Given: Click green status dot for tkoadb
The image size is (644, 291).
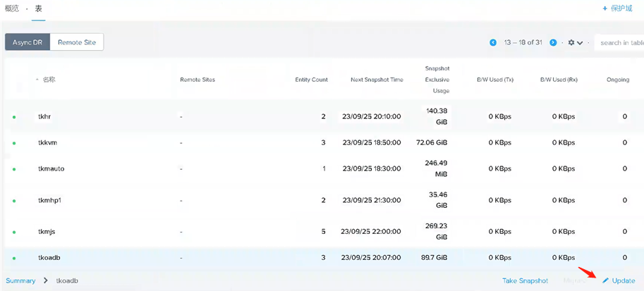Looking at the screenshot, I should tap(14, 258).
